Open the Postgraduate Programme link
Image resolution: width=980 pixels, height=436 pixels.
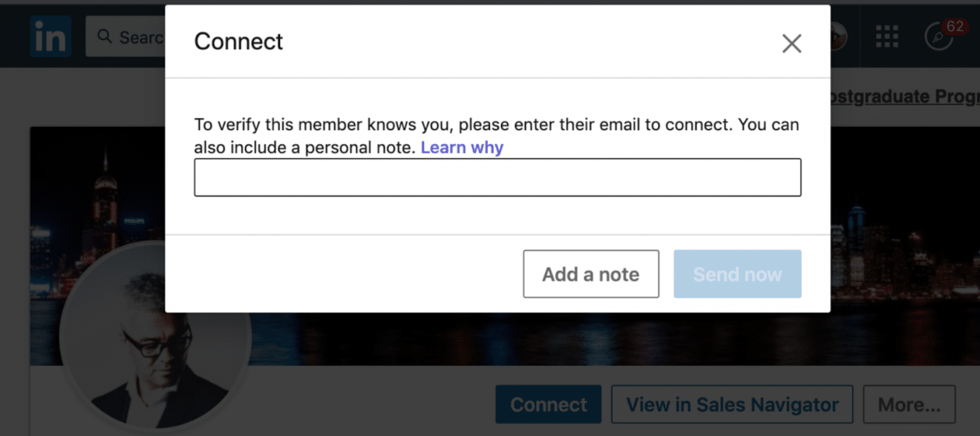pos(904,97)
